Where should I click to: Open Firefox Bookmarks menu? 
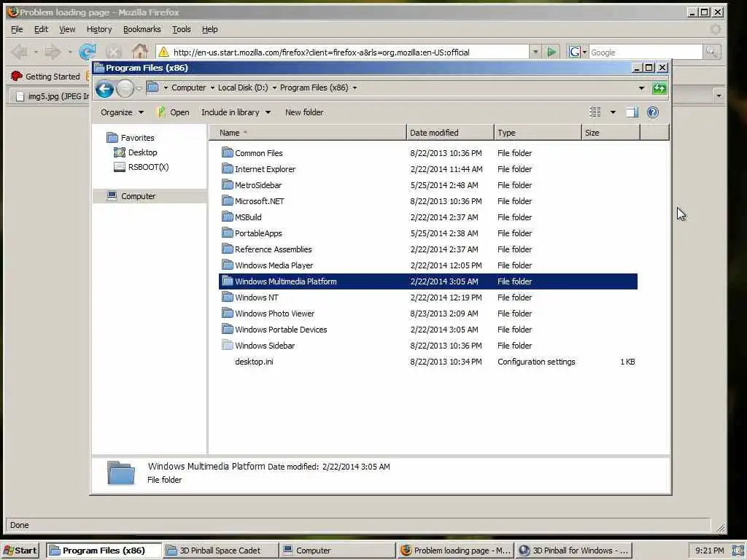tap(142, 29)
